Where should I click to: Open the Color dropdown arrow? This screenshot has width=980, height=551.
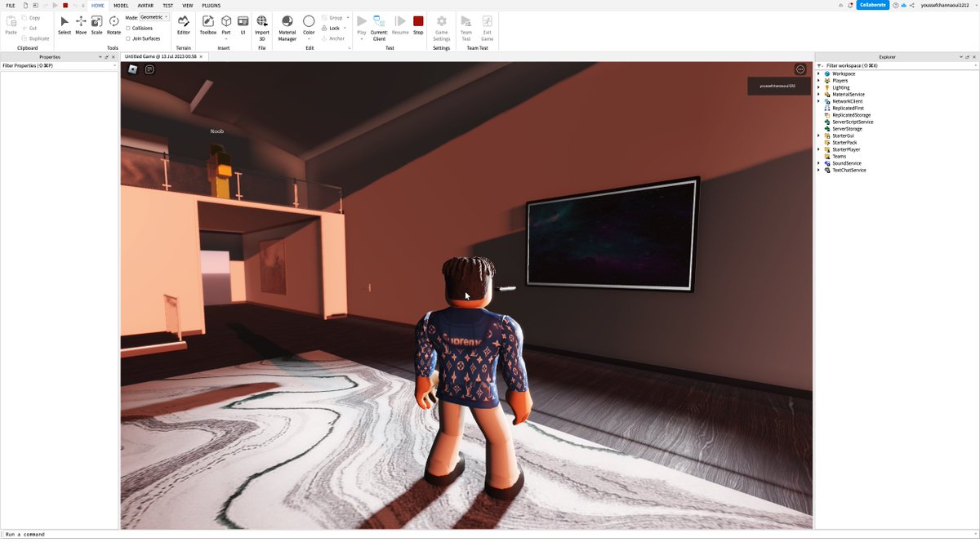(x=309, y=38)
